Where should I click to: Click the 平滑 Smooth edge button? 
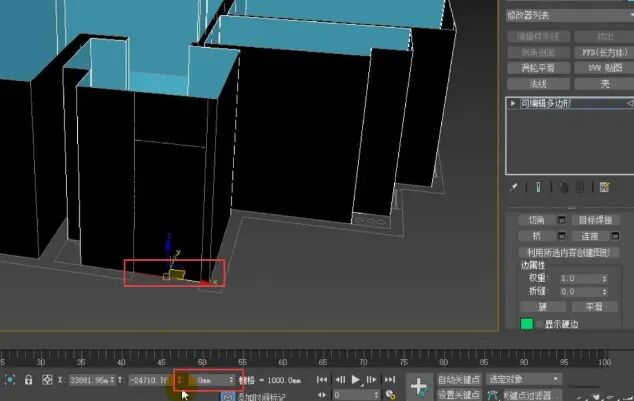point(594,307)
